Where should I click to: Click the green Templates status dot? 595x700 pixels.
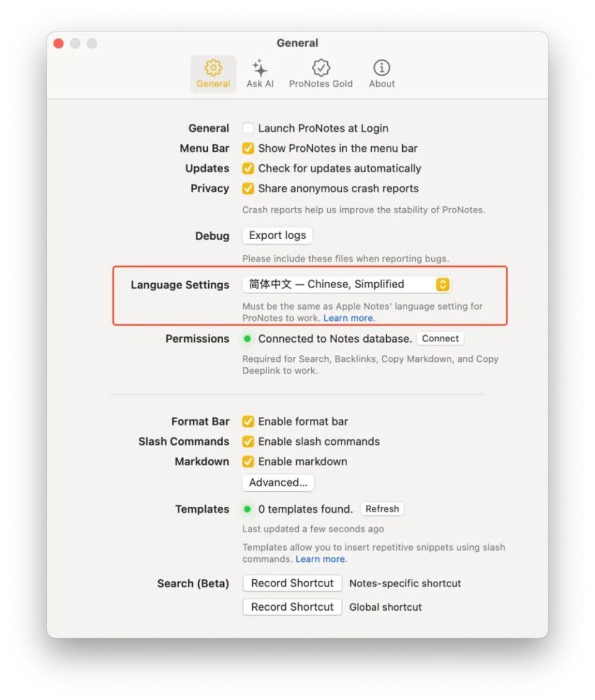click(x=247, y=509)
